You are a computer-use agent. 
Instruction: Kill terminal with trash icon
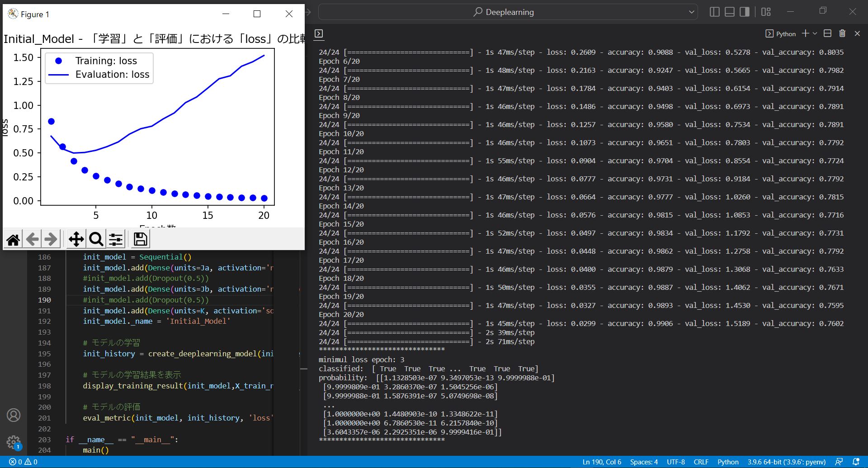842,33
